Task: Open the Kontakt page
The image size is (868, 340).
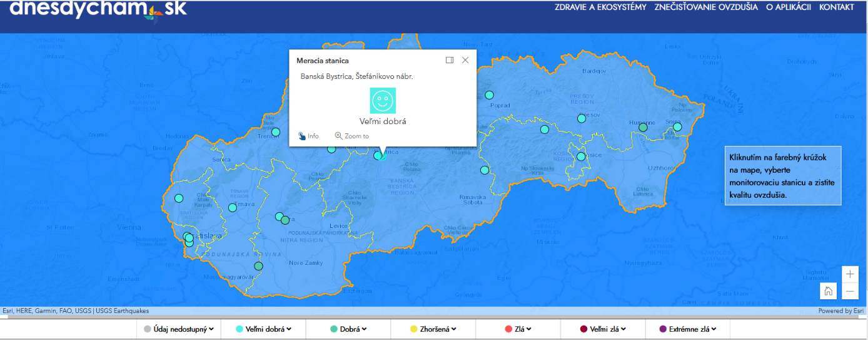Action: (x=836, y=8)
